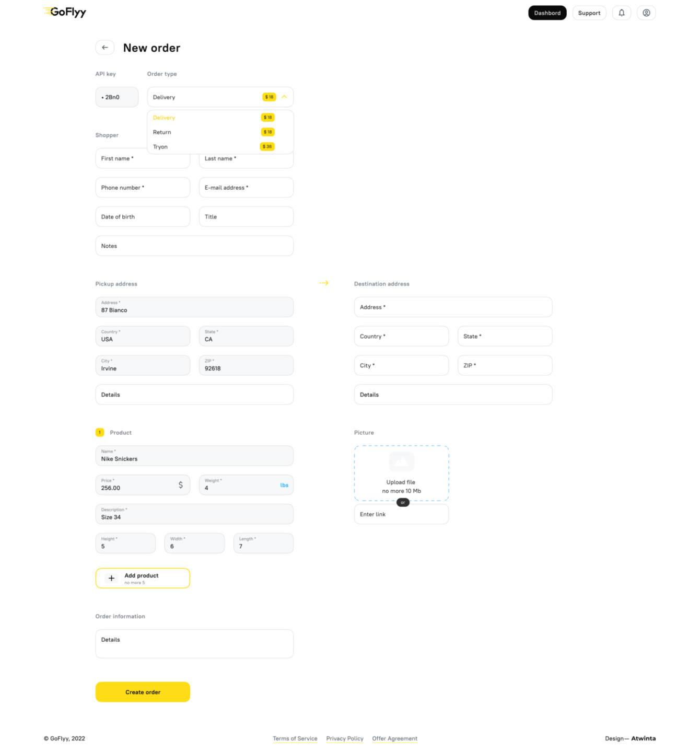Open the Terms of Service link
This screenshot has width=700, height=751.
click(295, 738)
